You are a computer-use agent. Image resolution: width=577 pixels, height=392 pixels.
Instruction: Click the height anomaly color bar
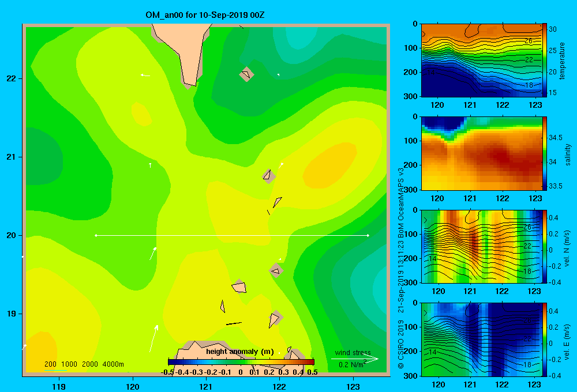coord(241,362)
